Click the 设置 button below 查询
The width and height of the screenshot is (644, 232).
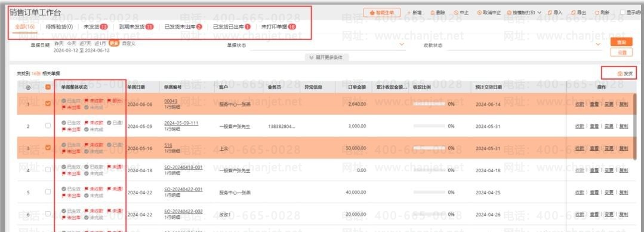pyautogui.click(x=621, y=53)
